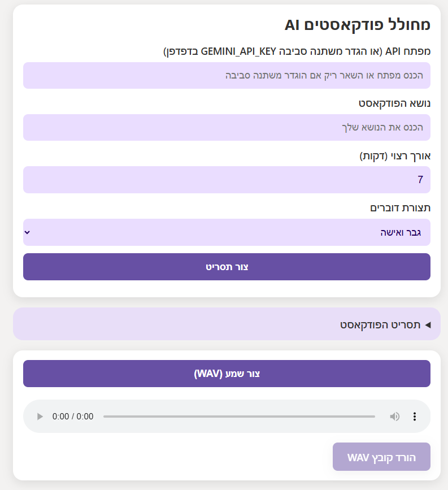Focus the API key input field
Image resolution: width=448 pixels, height=490 pixels.
[x=227, y=75]
